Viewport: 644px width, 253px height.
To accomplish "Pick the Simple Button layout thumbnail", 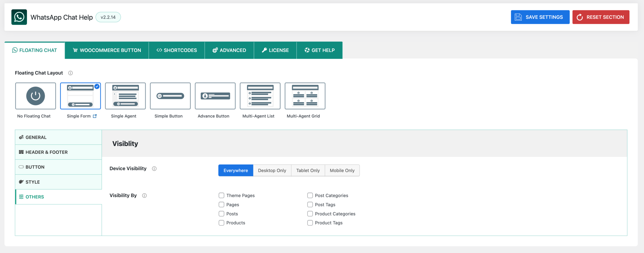I will coord(170,96).
